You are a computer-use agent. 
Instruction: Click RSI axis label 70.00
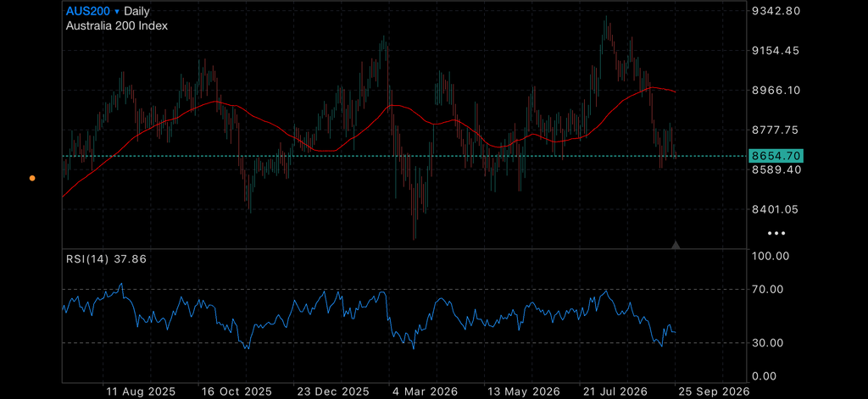767,289
